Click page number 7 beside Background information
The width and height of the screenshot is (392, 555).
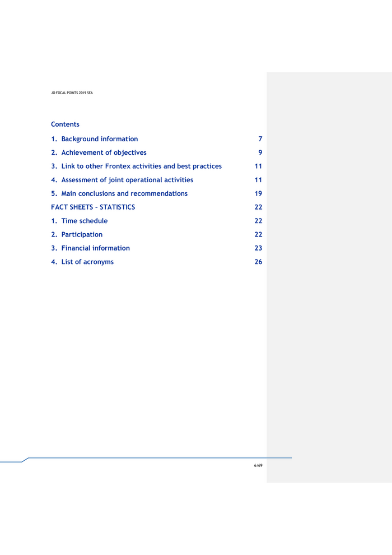260,139
